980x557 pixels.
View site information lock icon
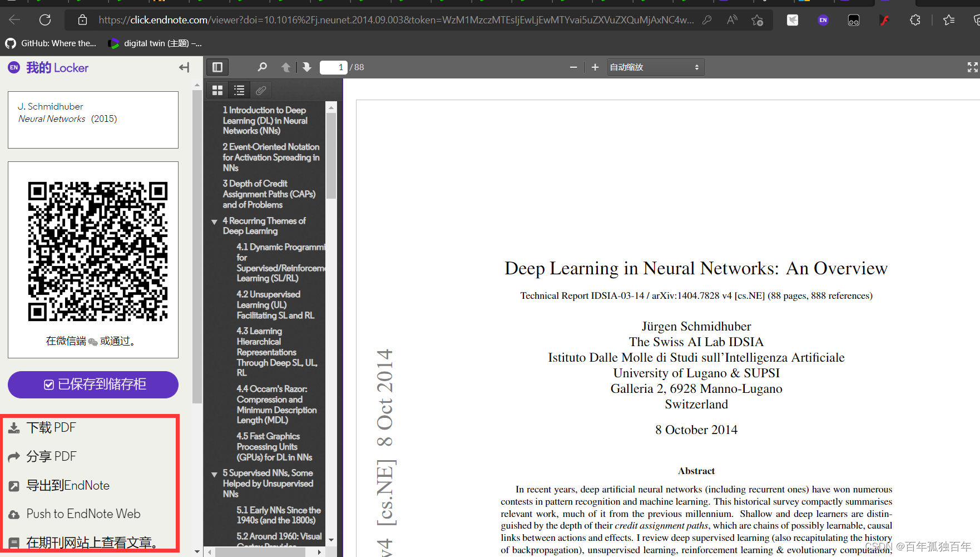point(82,20)
